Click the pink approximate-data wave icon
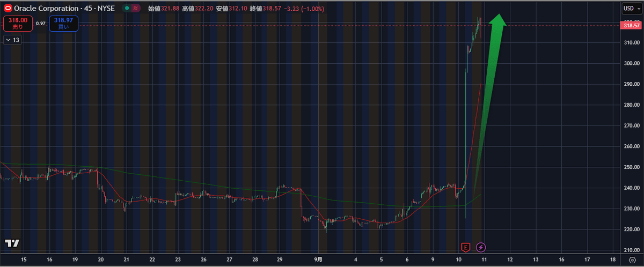This screenshot has width=644, height=267. tap(135, 8)
